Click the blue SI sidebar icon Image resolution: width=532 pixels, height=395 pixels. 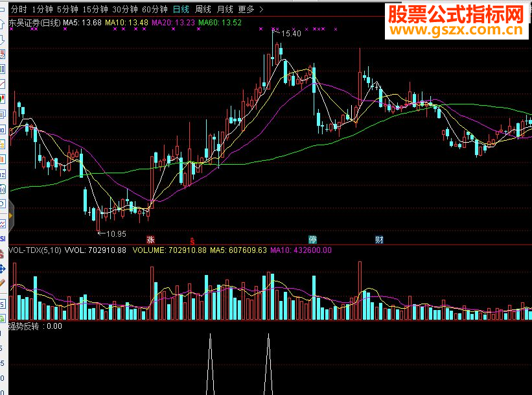tap(3, 239)
